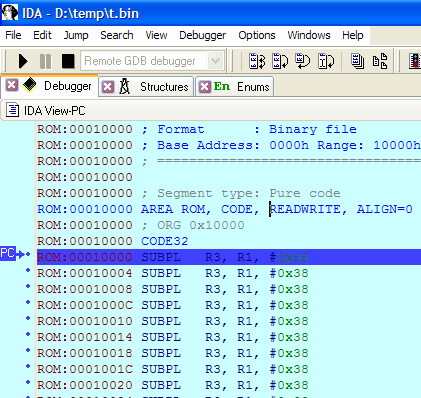Open the Jump menu
Image resolution: width=421 pixels, height=398 pixels.
click(x=76, y=35)
